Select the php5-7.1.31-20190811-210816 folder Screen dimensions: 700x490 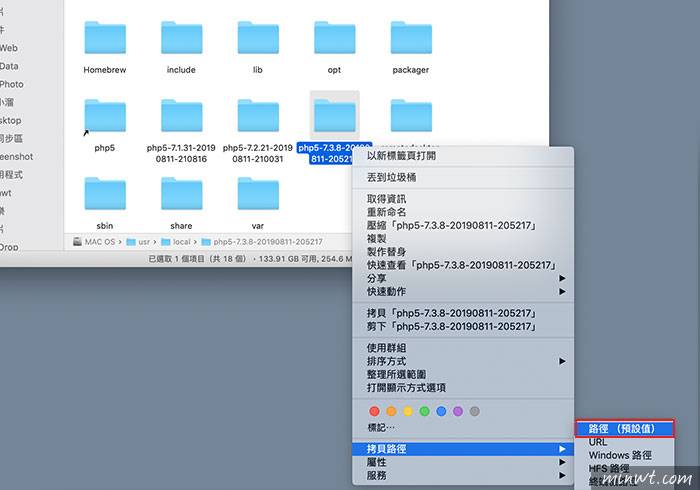(181, 116)
